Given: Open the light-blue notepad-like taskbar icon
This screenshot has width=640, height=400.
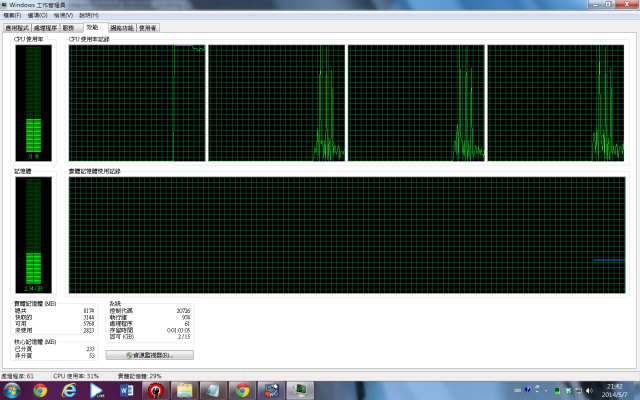Looking at the screenshot, I should click(213, 391).
